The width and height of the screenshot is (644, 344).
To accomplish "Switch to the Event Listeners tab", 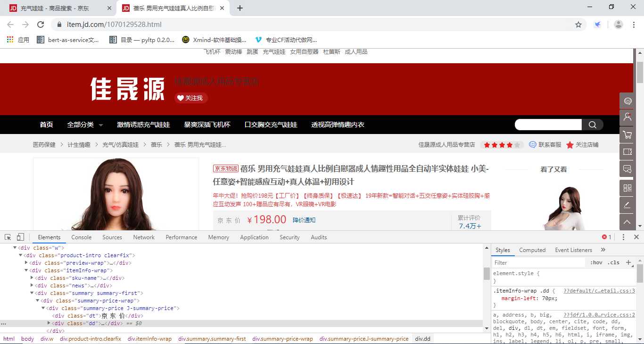I will [x=574, y=250].
